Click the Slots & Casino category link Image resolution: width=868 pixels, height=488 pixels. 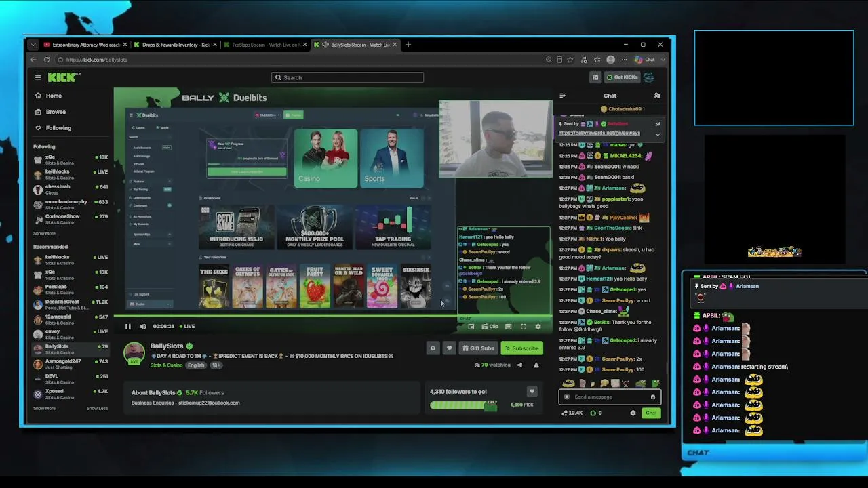[166, 365]
